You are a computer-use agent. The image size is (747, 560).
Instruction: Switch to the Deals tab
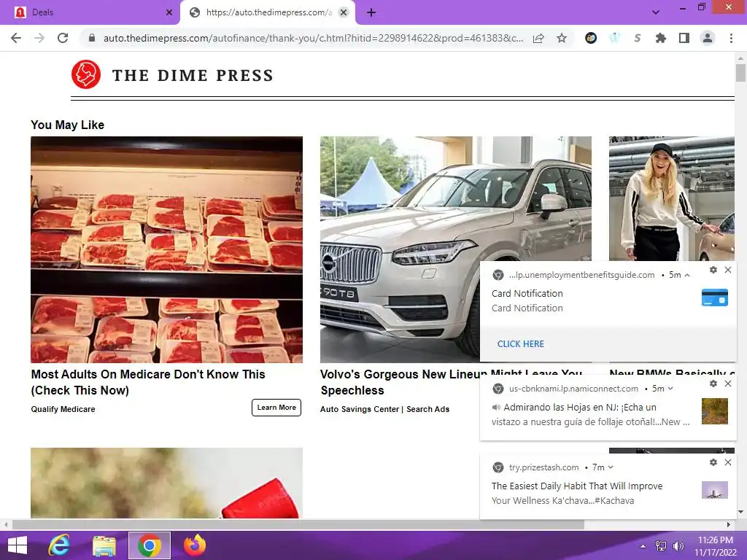[90, 13]
